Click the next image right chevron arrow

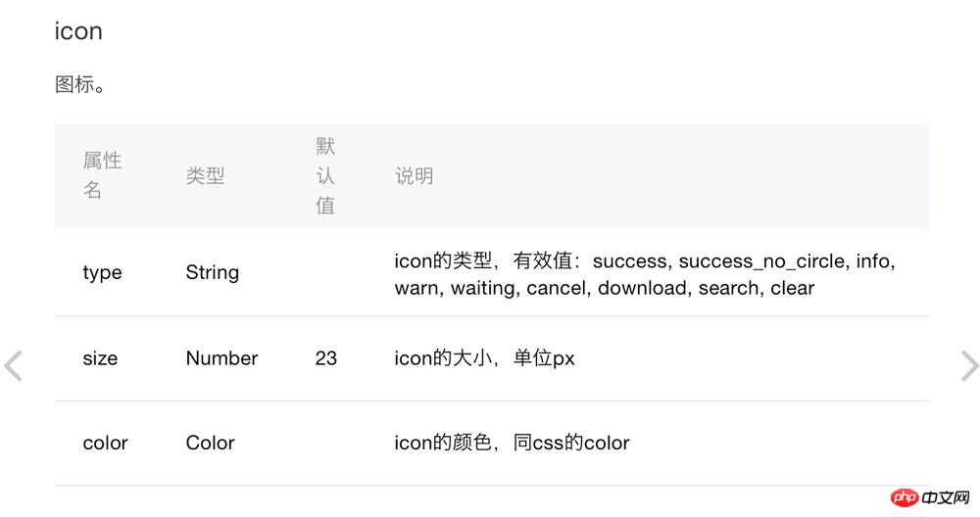[969, 365]
